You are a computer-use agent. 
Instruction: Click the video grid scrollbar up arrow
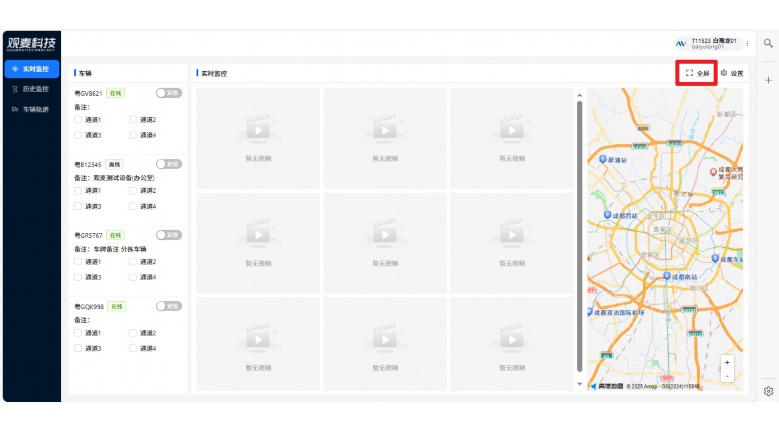click(579, 95)
